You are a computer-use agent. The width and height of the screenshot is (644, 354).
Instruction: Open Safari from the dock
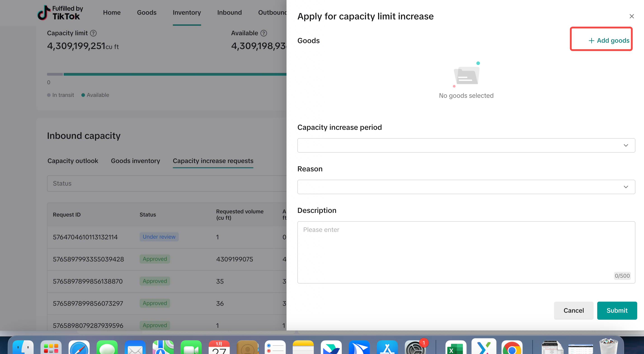(79, 347)
